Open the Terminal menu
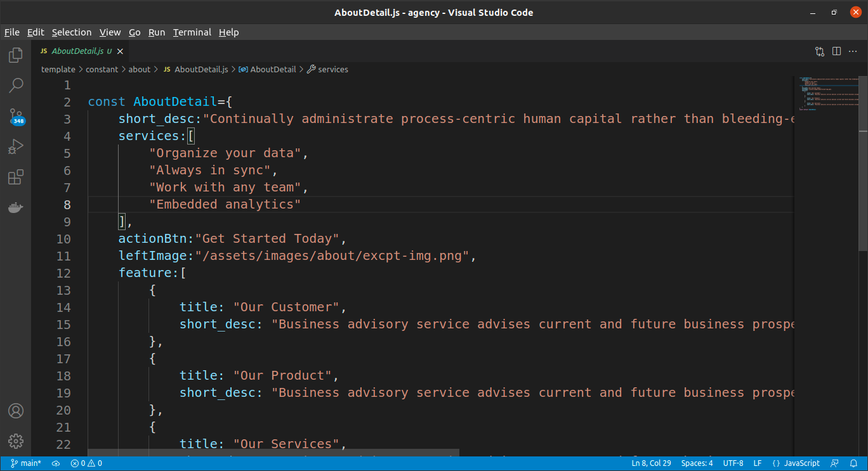 coord(192,32)
